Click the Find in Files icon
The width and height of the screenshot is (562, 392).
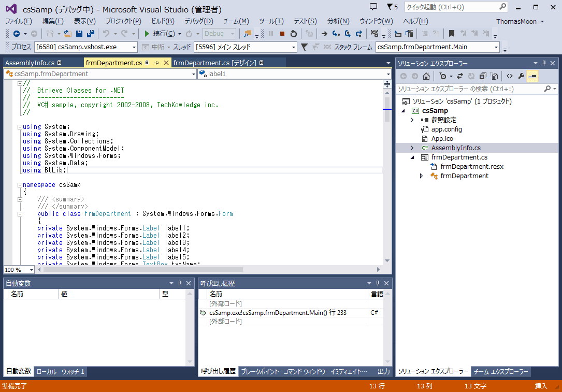(247, 34)
